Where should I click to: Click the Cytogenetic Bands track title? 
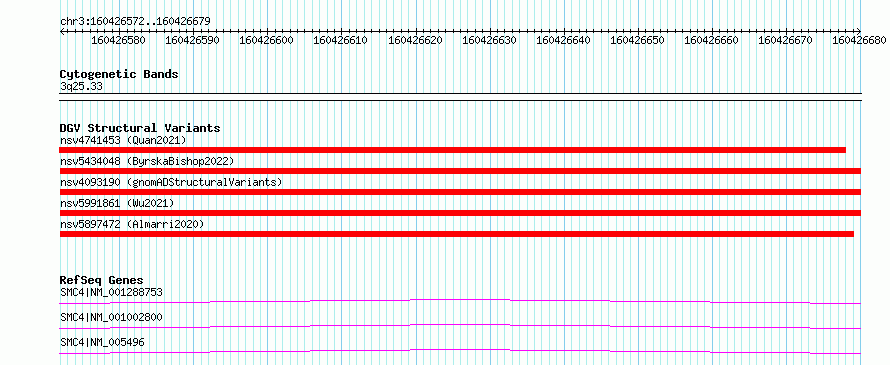[119, 74]
